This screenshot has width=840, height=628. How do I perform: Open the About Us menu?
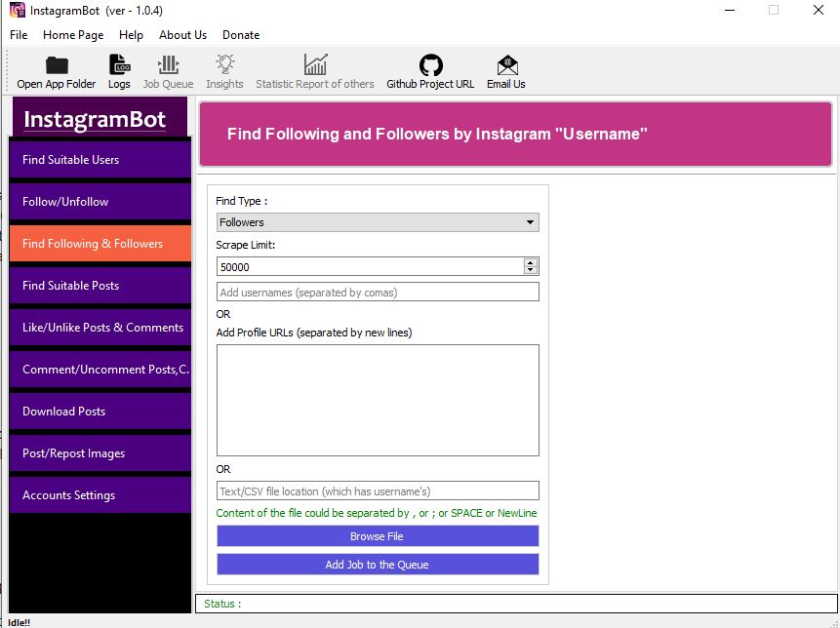pyautogui.click(x=182, y=35)
